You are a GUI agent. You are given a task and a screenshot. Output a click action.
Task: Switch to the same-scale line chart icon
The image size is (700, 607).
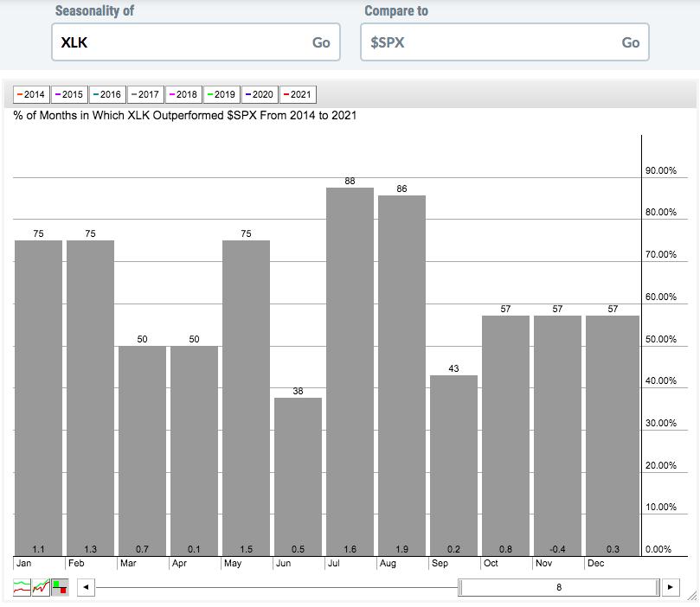(41, 588)
